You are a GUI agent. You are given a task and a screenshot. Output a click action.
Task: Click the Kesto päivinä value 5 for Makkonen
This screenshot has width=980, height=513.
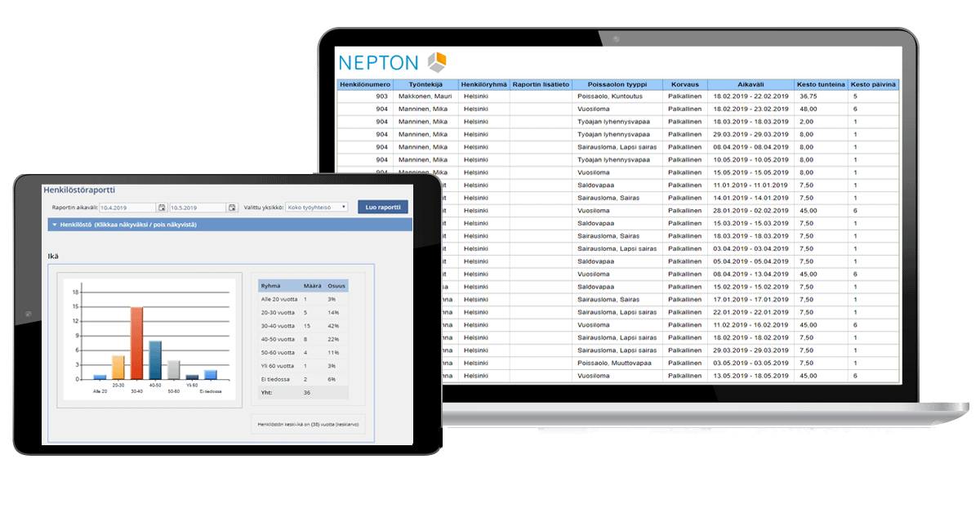pyautogui.click(x=855, y=96)
